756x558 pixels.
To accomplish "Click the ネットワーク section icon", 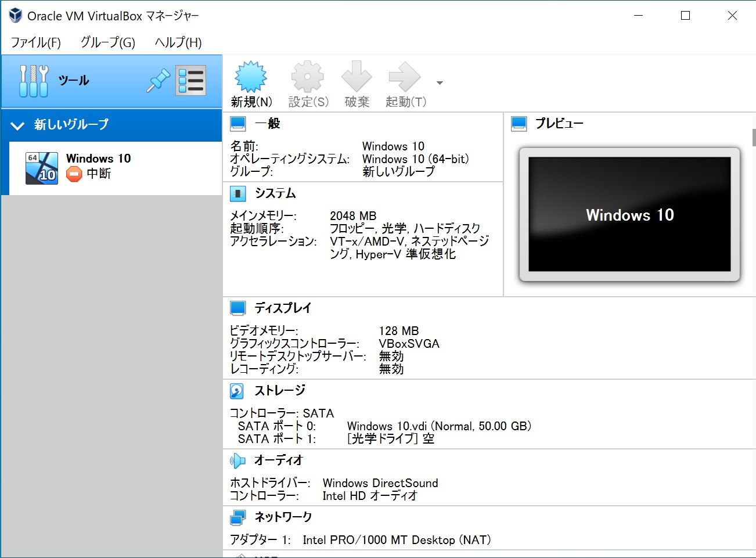I will pos(238,517).
